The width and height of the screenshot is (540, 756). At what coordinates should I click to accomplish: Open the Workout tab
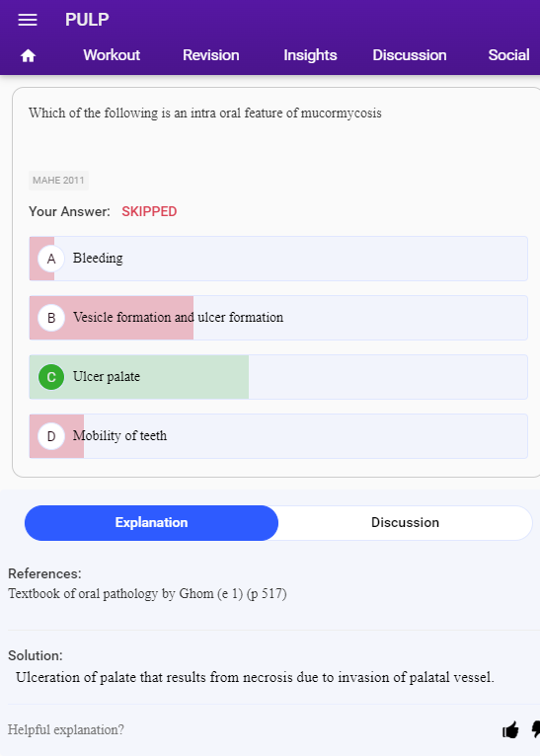tap(112, 55)
